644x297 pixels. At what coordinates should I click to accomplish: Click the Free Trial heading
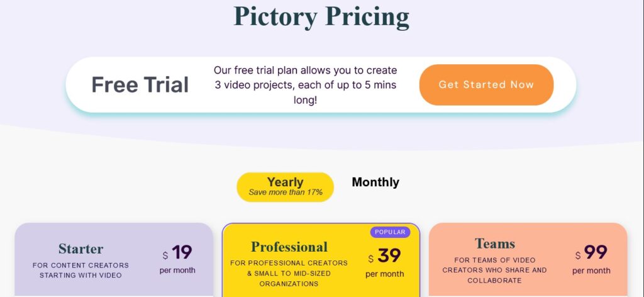click(140, 85)
